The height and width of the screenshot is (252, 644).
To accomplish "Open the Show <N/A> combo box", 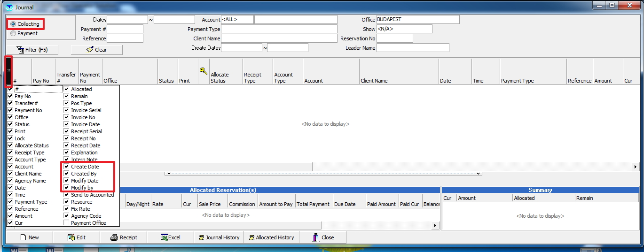I will (x=404, y=29).
